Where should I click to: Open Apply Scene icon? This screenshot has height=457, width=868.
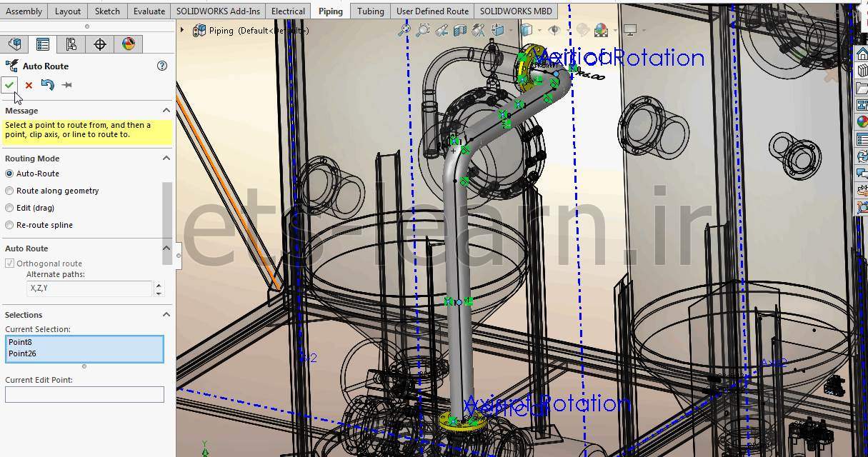[601, 30]
